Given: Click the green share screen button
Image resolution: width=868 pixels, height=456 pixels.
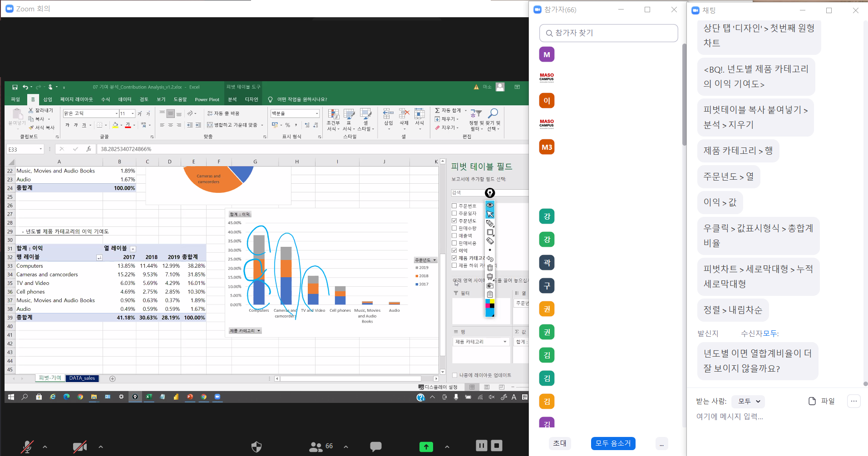Looking at the screenshot, I should coord(426,446).
